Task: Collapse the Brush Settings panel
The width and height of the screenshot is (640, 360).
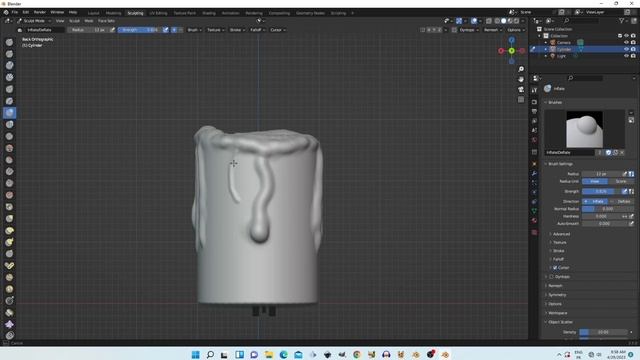Action: click(x=559, y=164)
